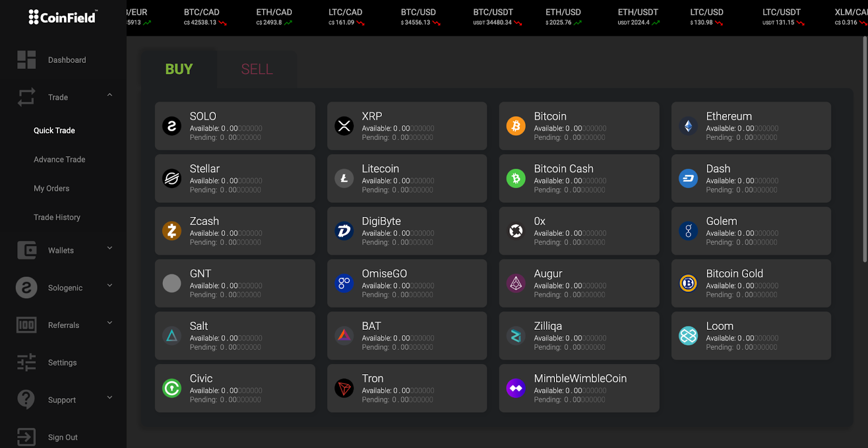
Task: Click the Bitcoin Cash coin name
Action: pos(564,169)
